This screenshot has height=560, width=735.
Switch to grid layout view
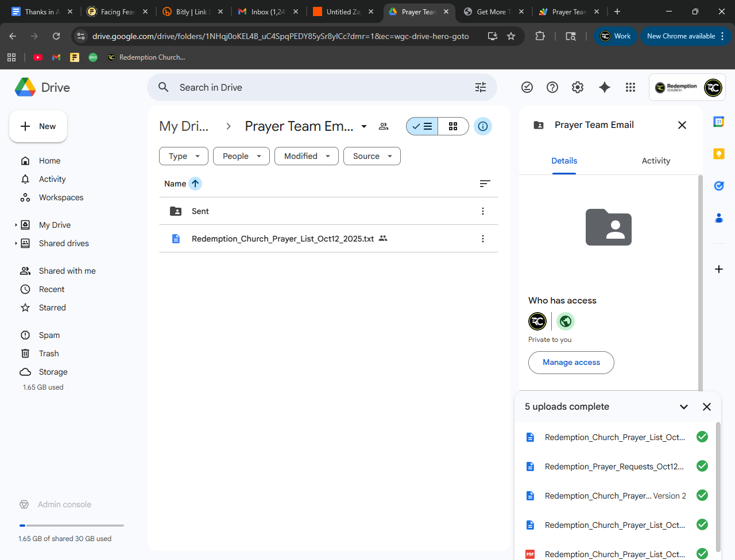point(453,126)
